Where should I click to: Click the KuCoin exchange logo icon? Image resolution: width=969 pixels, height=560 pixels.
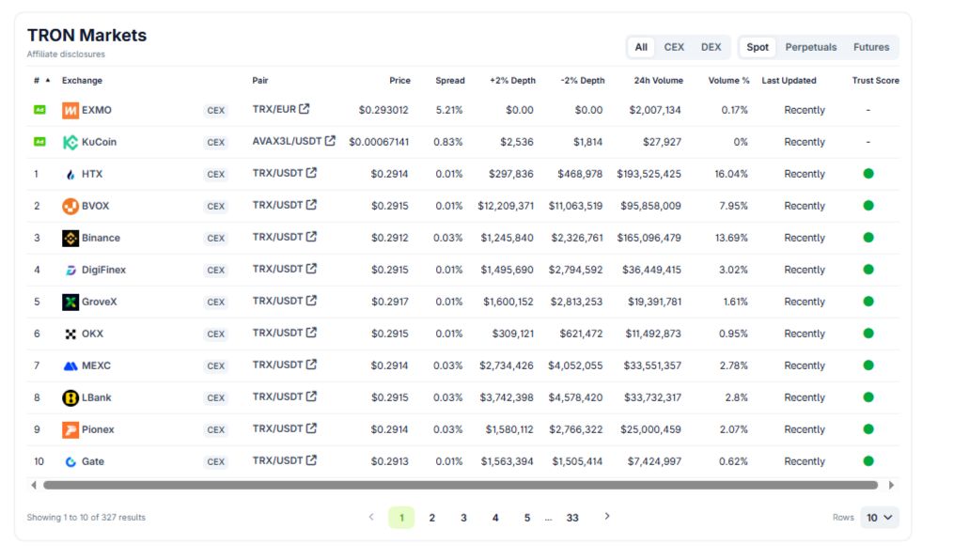tap(70, 142)
